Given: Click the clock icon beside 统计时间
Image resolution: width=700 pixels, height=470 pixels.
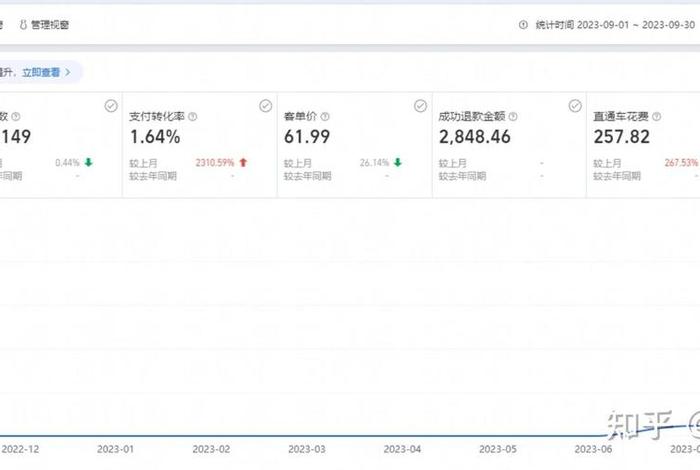Looking at the screenshot, I should pyautogui.click(x=523, y=25).
